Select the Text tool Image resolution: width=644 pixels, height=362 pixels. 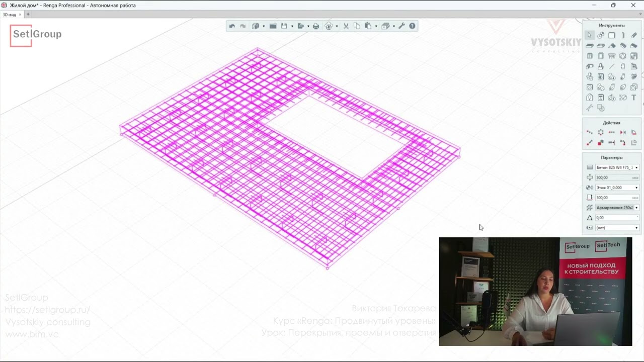pos(634,98)
